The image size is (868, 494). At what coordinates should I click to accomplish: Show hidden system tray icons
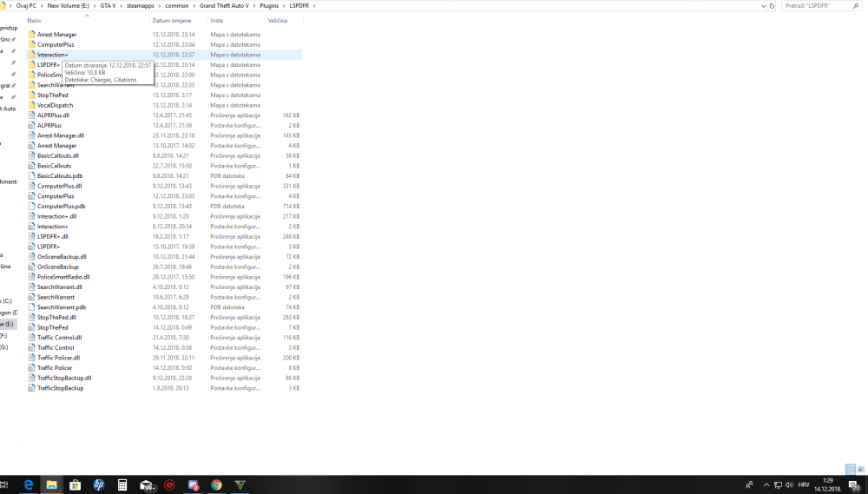coord(766,485)
